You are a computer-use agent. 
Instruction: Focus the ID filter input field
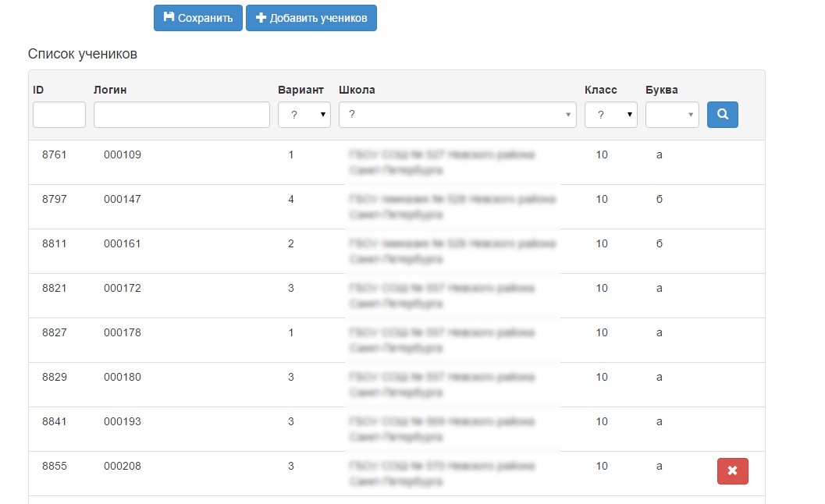coord(59,115)
